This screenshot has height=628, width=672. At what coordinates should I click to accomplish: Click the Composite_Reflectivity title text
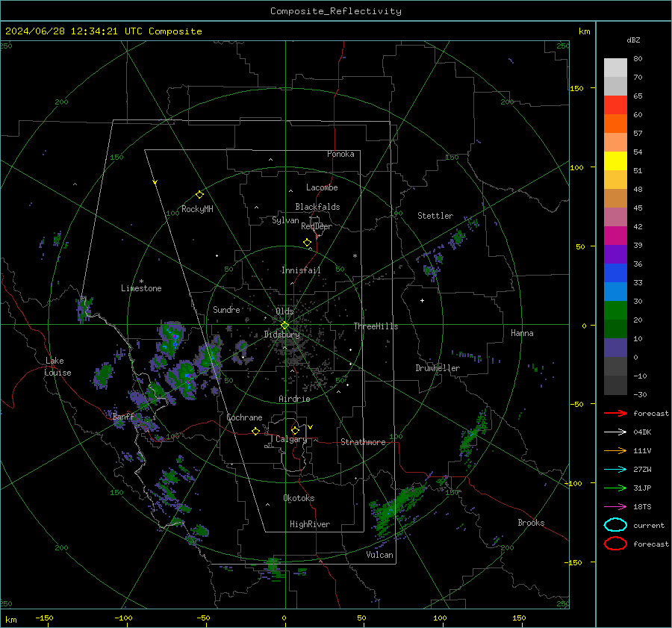[x=336, y=11]
